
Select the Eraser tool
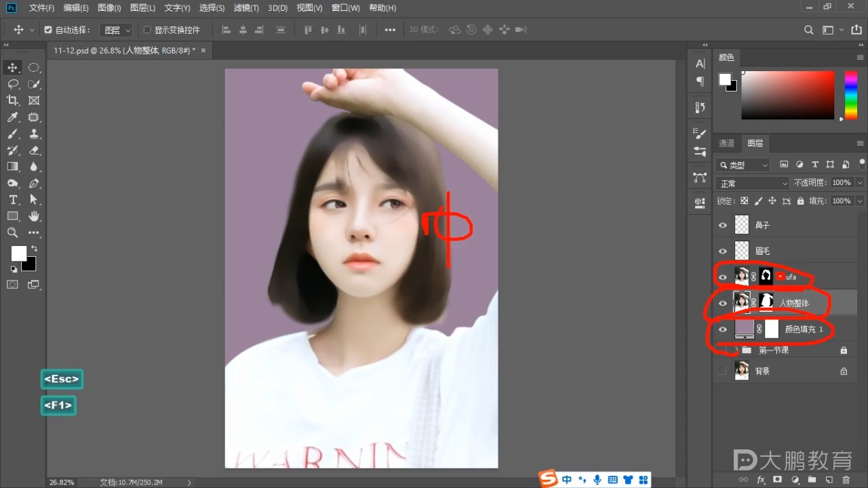pyautogui.click(x=34, y=150)
